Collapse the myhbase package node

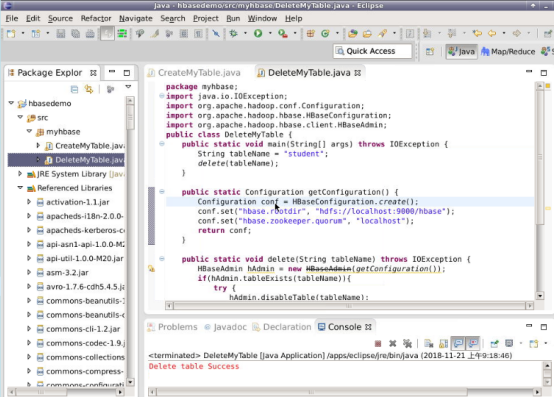click(29, 131)
